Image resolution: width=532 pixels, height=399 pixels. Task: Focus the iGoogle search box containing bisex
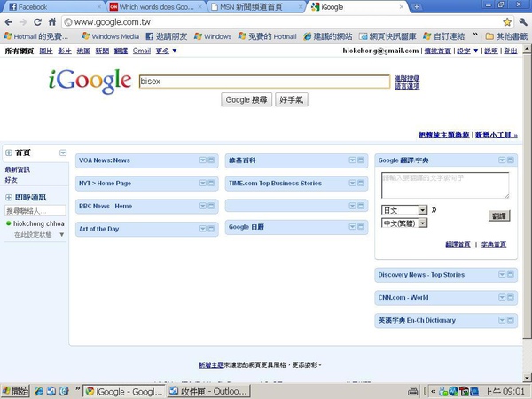tap(264, 82)
